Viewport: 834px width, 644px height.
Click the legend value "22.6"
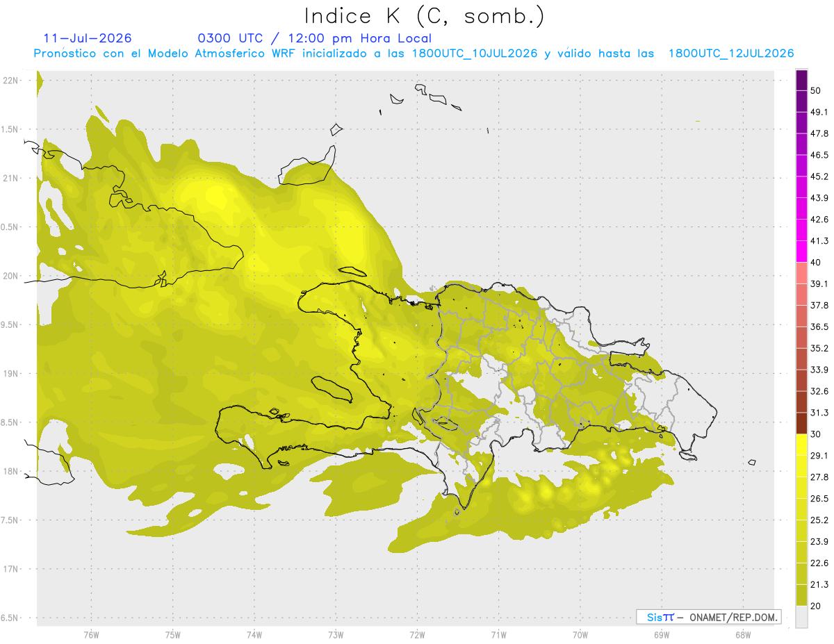(819, 563)
